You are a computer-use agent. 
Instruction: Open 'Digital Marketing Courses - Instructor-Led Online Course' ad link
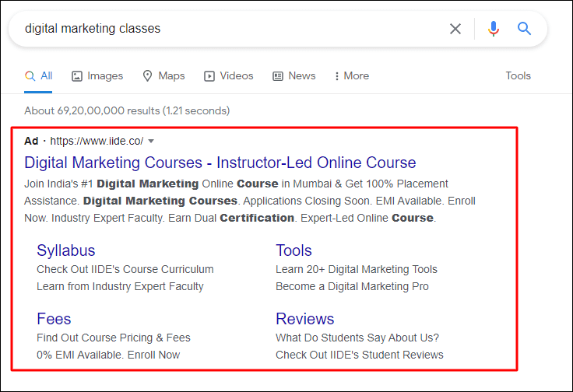coord(220,163)
